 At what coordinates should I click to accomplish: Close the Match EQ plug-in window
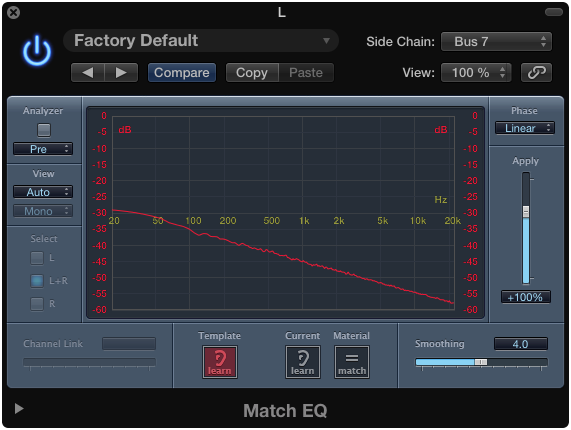pyautogui.click(x=13, y=13)
